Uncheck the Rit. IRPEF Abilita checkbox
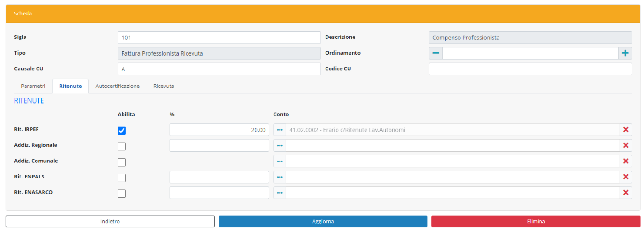The height and width of the screenshot is (236, 644). pyautogui.click(x=122, y=131)
